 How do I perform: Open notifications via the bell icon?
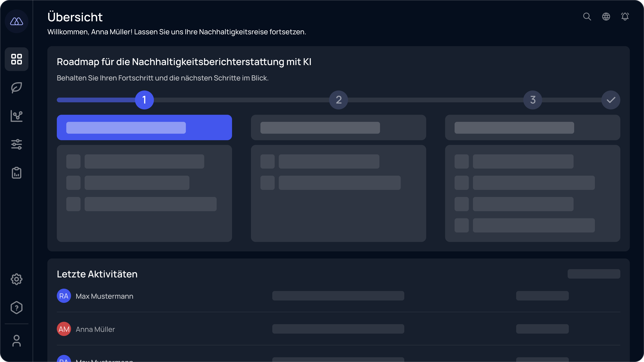click(x=625, y=17)
